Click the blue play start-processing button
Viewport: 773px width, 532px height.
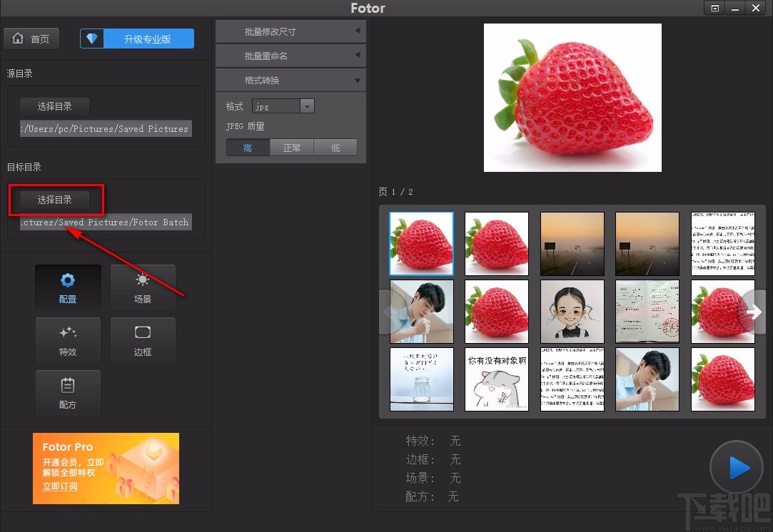coord(737,468)
